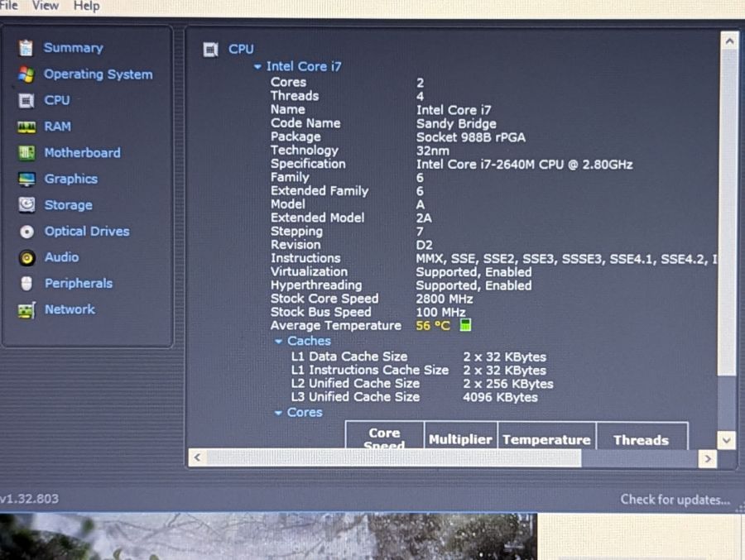The image size is (745, 560).
Task: Click the CPU heading link in main panel
Action: pyautogui.click(x=241, y=50)
